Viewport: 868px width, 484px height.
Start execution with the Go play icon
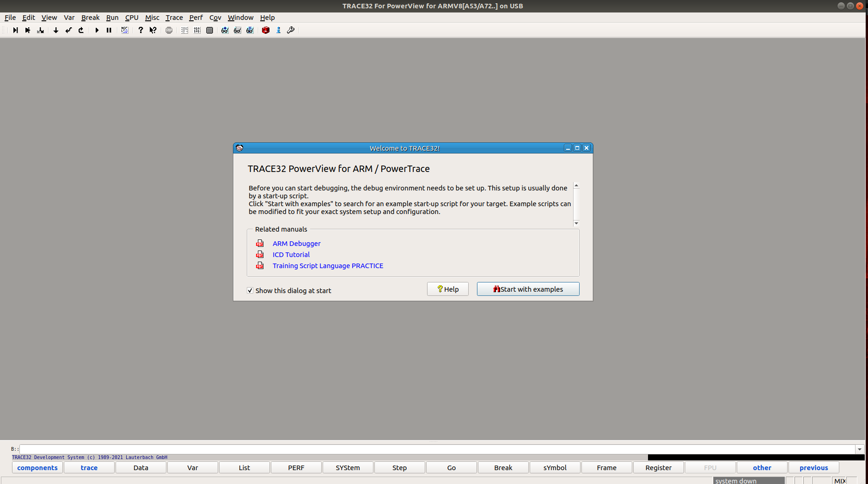tap(97, 30)
